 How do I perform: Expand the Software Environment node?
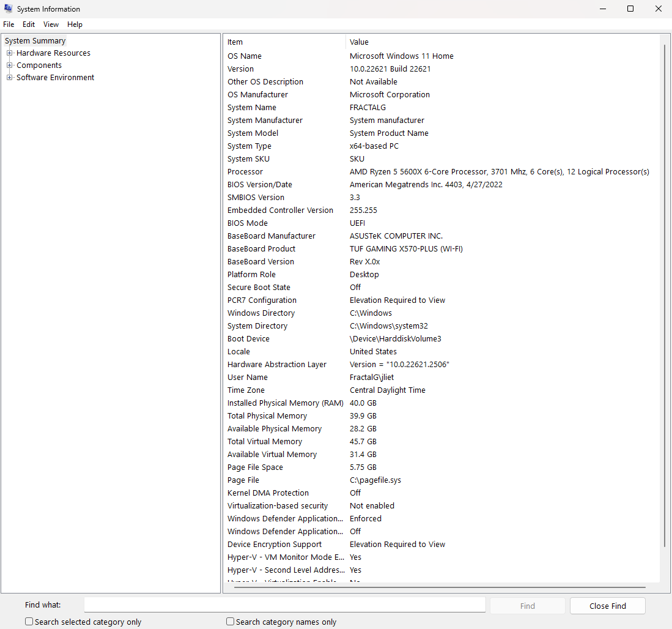9,78
